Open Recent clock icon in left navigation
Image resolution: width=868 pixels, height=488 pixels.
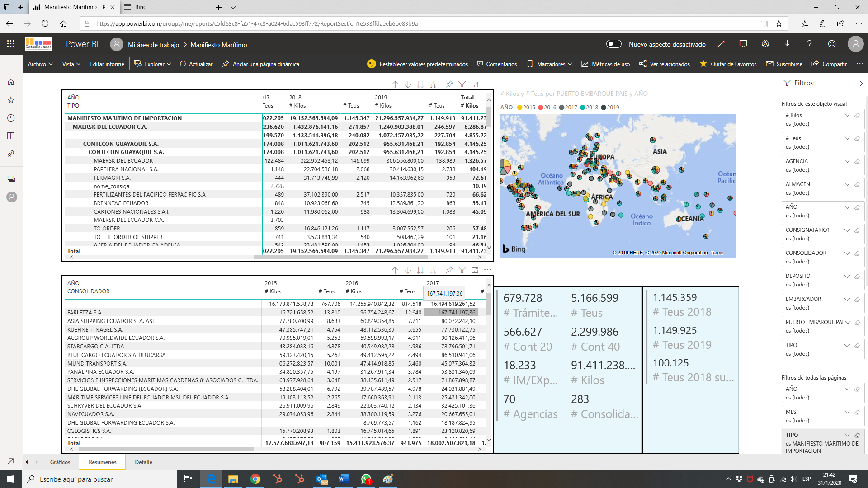tap(11, 118)
